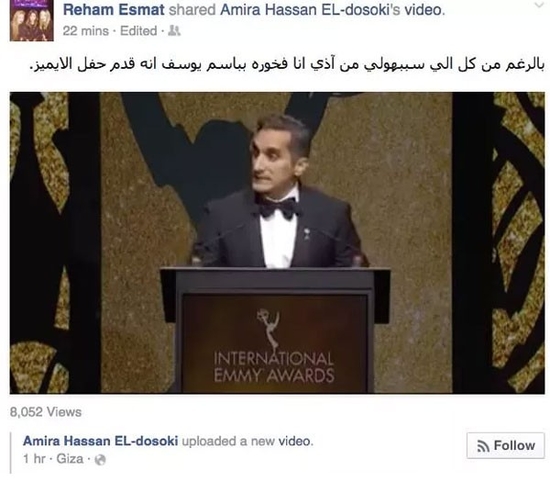Click the 'International Emmy Awards' podium text
The height and width of the screenshot is (493, 550).
[x=274, y=367]
